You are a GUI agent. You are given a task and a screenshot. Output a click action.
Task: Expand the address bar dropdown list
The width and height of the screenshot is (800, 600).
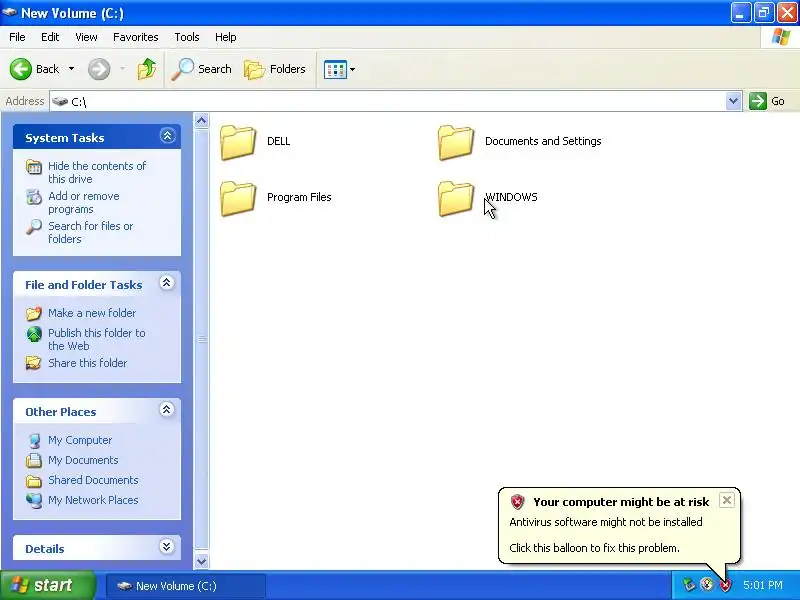pos(733,101)
